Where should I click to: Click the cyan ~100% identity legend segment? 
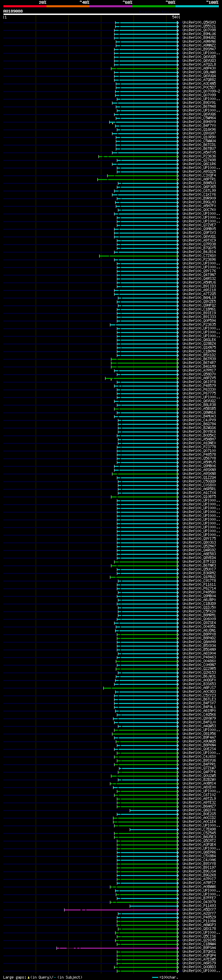coord(197,6)
